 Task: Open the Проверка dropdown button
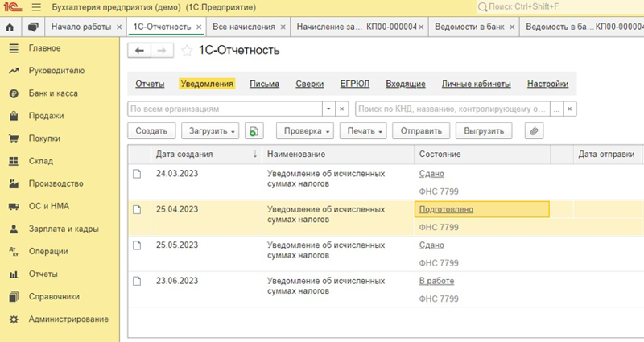tap(305, 131)
